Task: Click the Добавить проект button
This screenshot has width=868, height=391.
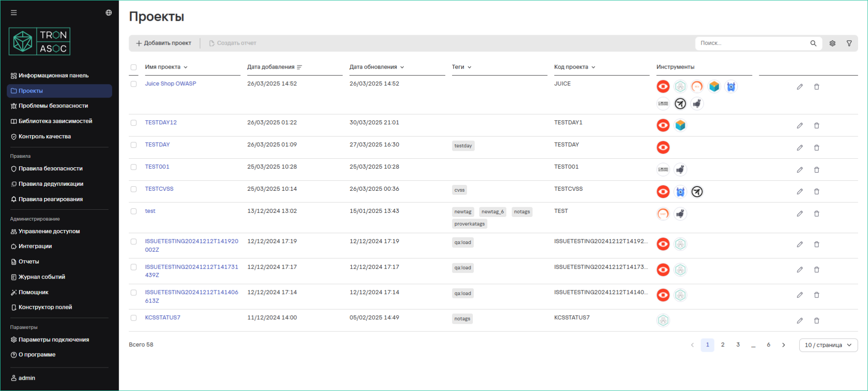Action: pos(164,43)
